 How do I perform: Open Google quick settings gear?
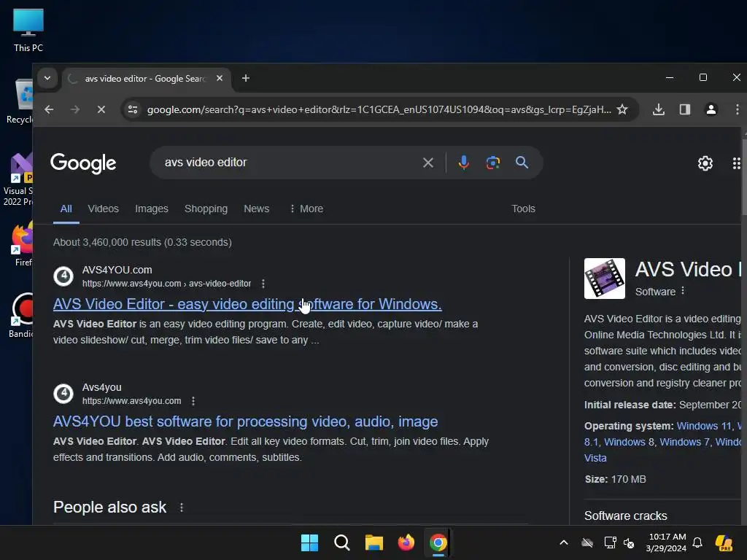coord(705,163)
